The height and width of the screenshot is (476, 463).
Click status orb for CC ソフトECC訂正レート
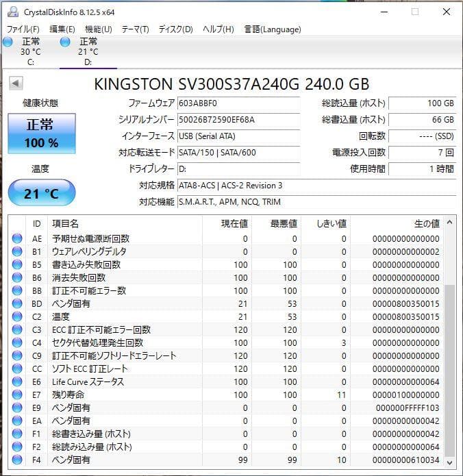tap(17, 369)
